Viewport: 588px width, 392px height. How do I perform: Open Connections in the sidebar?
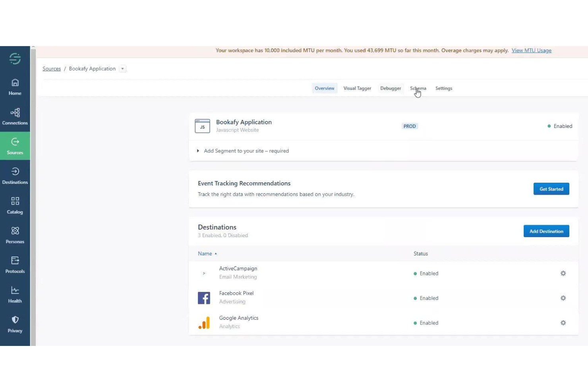pyautogui.click(x=15, y=117)
